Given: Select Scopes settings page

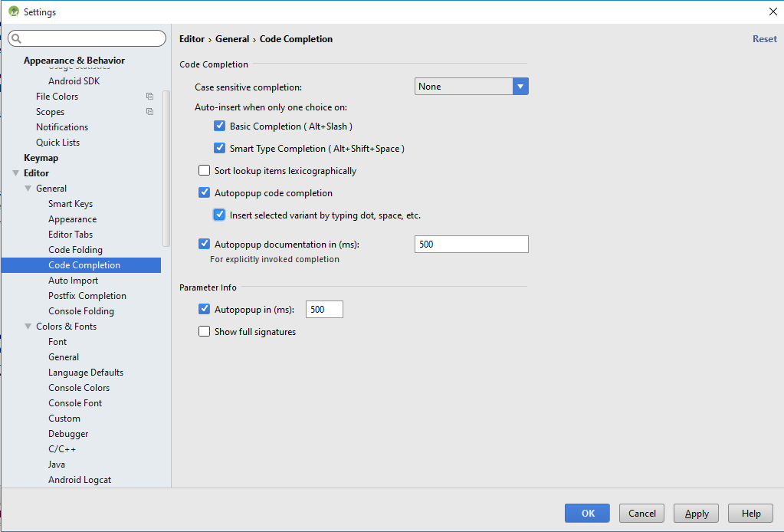Looking at the screenshot, I should pyautogui.click(x=50, y=112).
